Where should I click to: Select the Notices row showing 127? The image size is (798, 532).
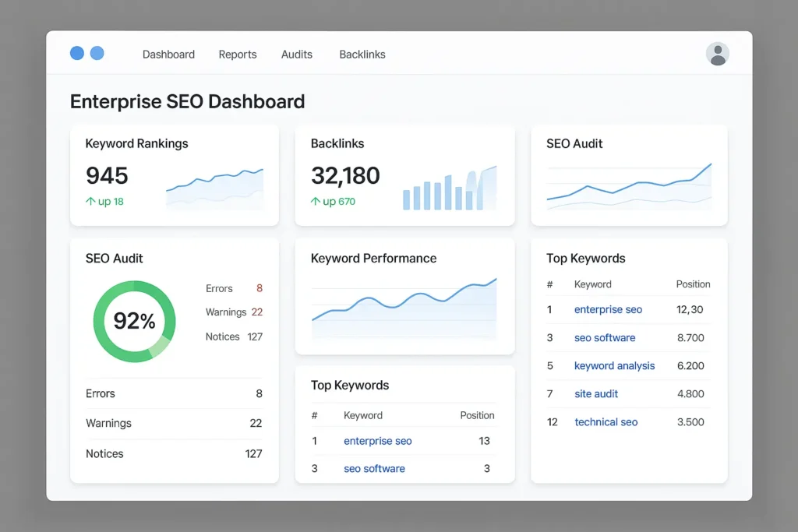173,454
